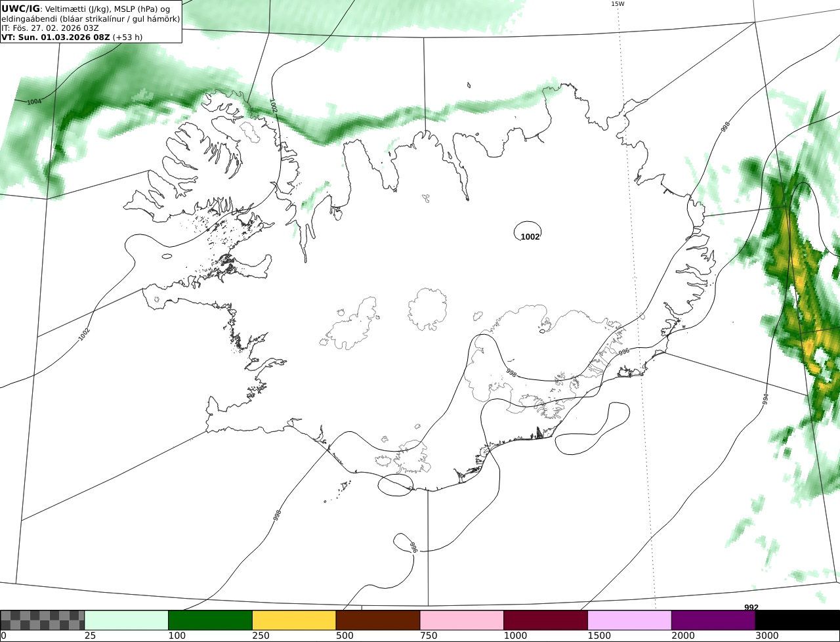Click the "3000" value on the color scale

click(767, 636)
